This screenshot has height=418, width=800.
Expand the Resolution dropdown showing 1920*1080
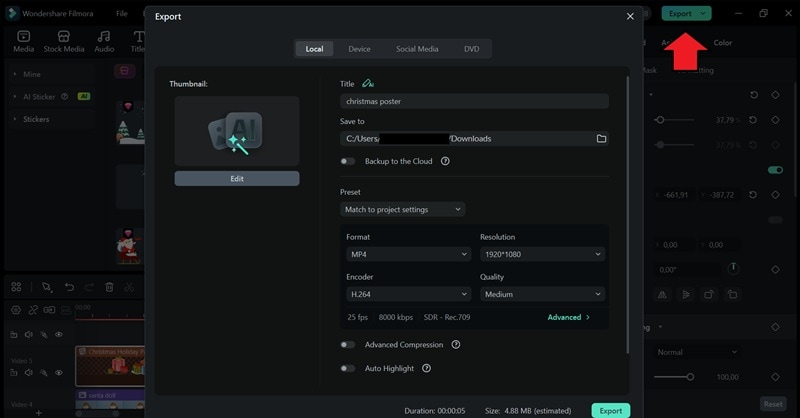541,255
